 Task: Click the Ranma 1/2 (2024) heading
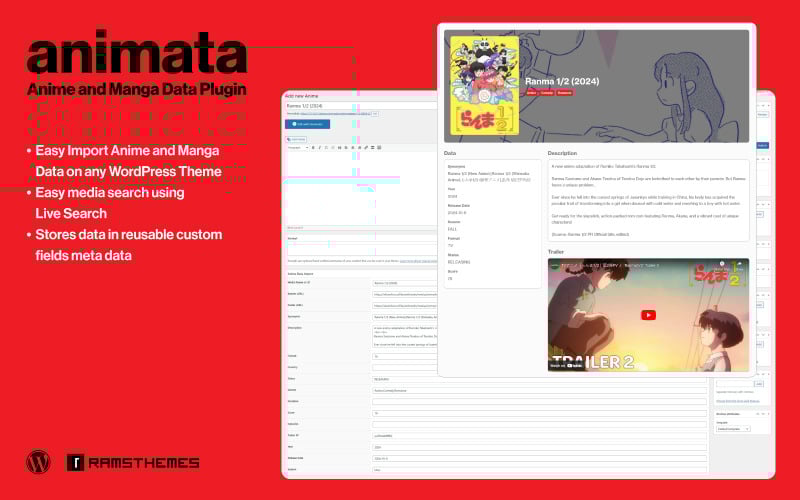click(562, 81)
